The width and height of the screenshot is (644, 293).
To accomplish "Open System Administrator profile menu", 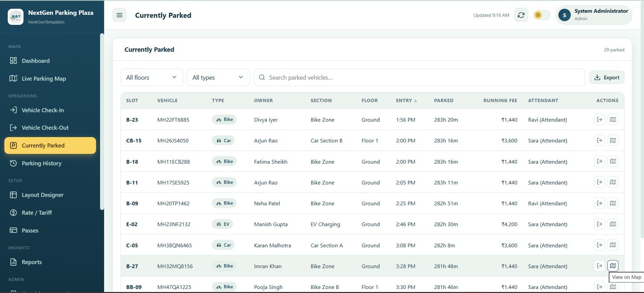I will tap(594, 15).
